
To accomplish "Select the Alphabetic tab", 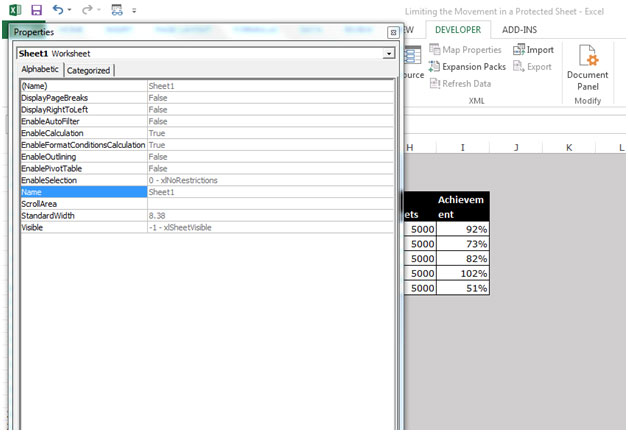I will tap(40, 69).
